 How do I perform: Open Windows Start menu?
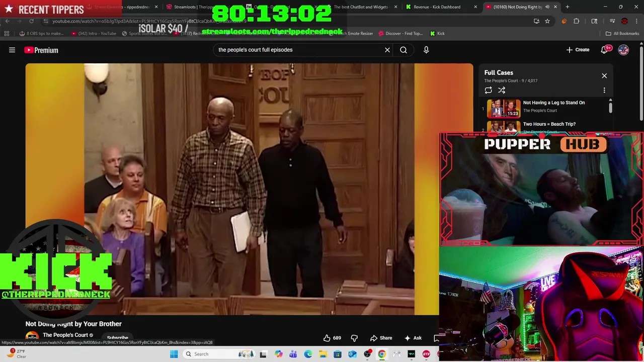pos(174,354)
